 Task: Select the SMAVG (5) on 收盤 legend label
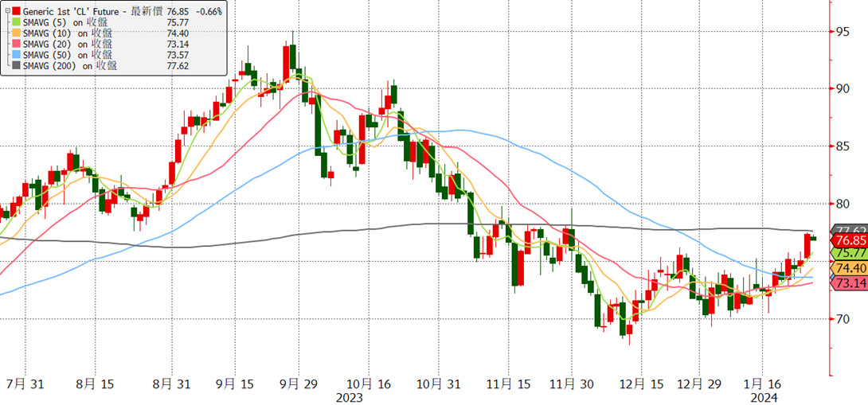(x=66, y=22)
